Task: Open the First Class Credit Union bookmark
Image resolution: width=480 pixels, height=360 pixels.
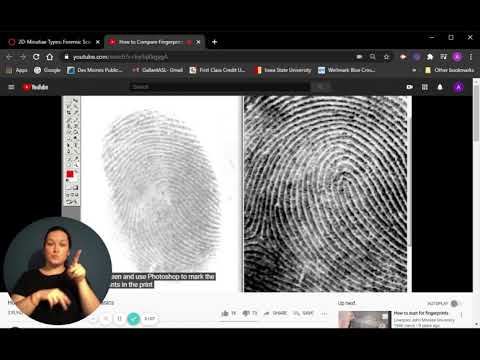Action: click(x=217, y=70)
